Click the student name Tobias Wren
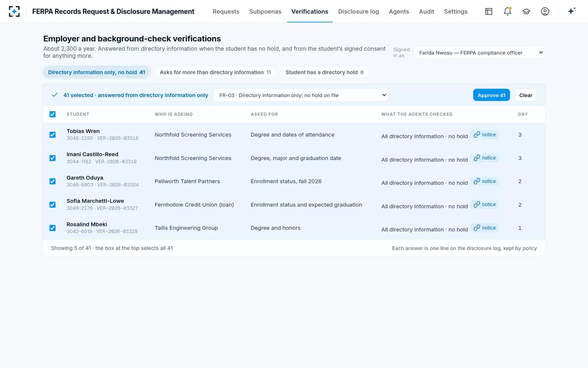Screen dimensions: 588x368 click(x=83, y=131)
